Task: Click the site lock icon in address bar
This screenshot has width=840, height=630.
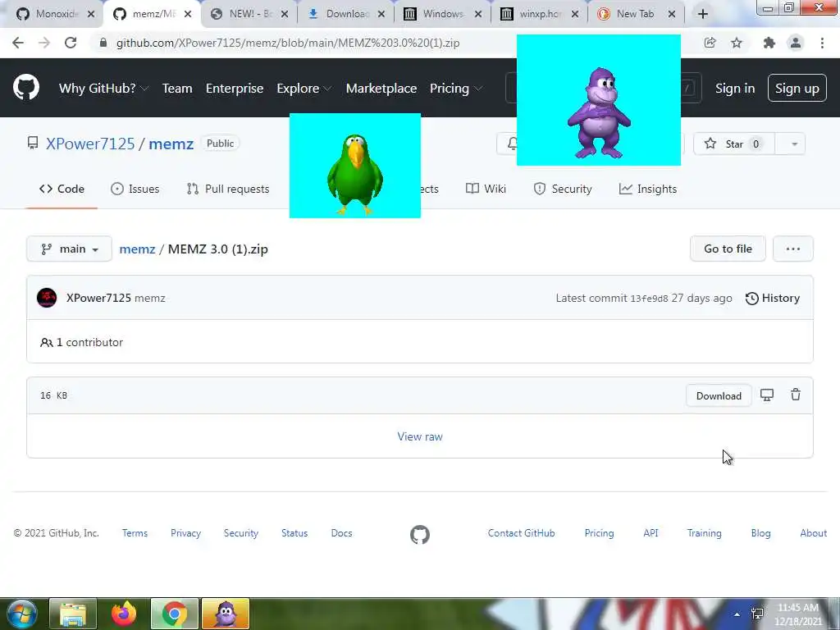Action: (103, 43)
